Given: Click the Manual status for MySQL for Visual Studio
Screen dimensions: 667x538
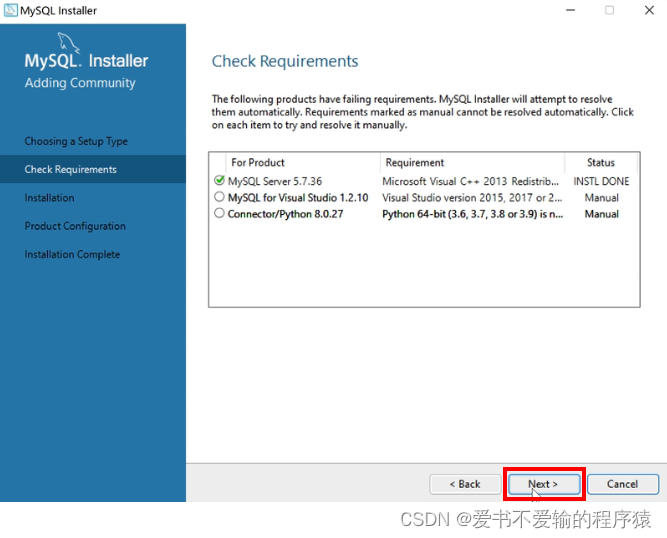Looking at the screenshot, I should coord(601,198).
